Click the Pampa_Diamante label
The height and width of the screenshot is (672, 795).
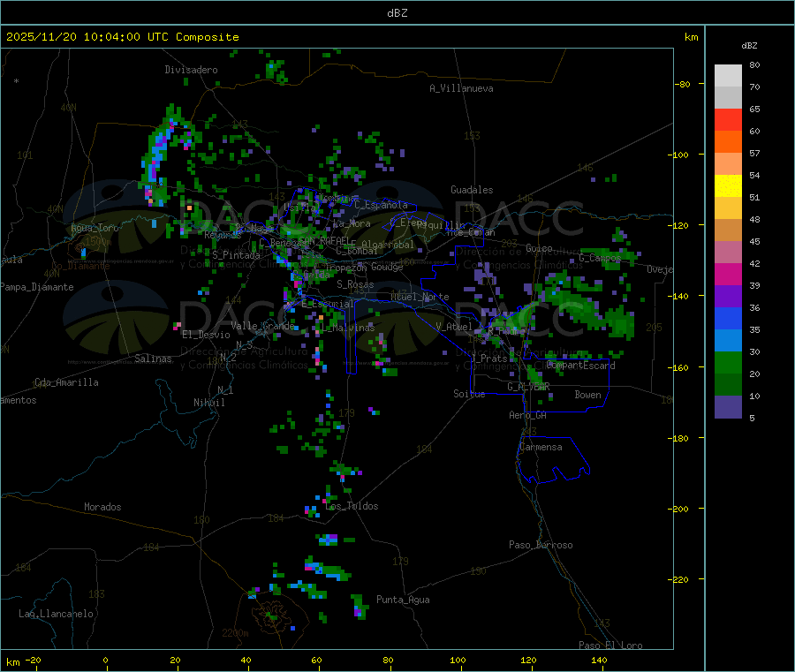coord(37,287)
